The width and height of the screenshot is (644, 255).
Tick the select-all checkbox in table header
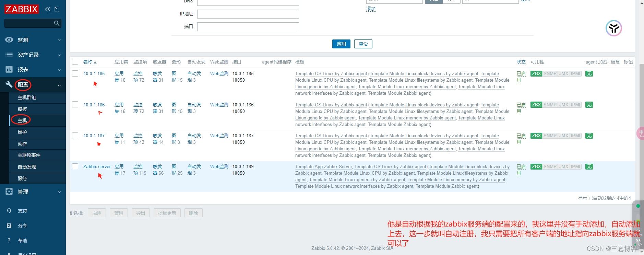(75, 61)
